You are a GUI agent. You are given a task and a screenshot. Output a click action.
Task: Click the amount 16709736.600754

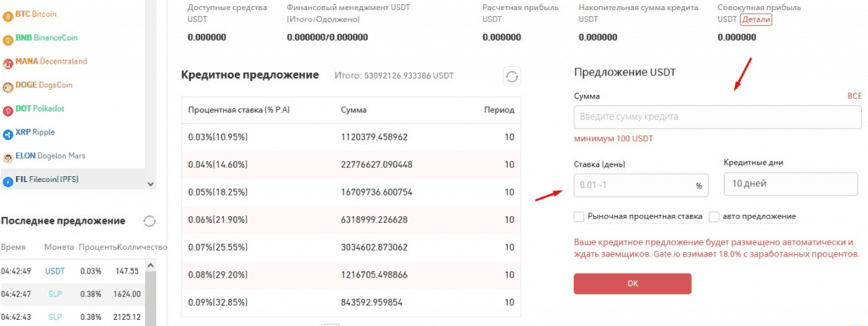tap(376, 192)
